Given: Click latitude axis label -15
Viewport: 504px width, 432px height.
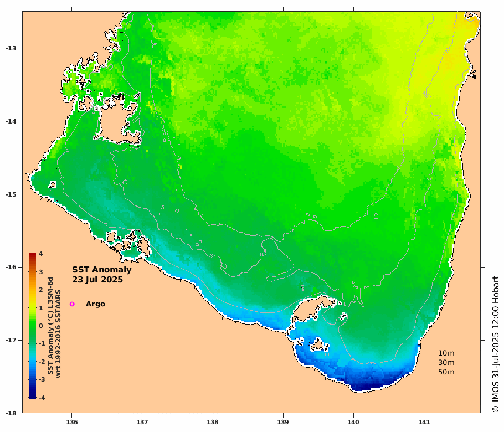Looking at the screenshot, I should coord(11,194).
